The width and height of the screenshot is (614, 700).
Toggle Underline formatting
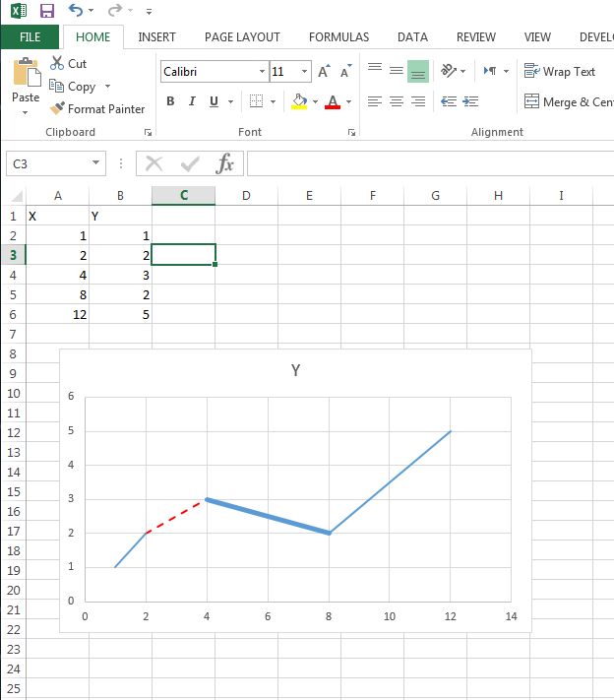coord(214,101)
